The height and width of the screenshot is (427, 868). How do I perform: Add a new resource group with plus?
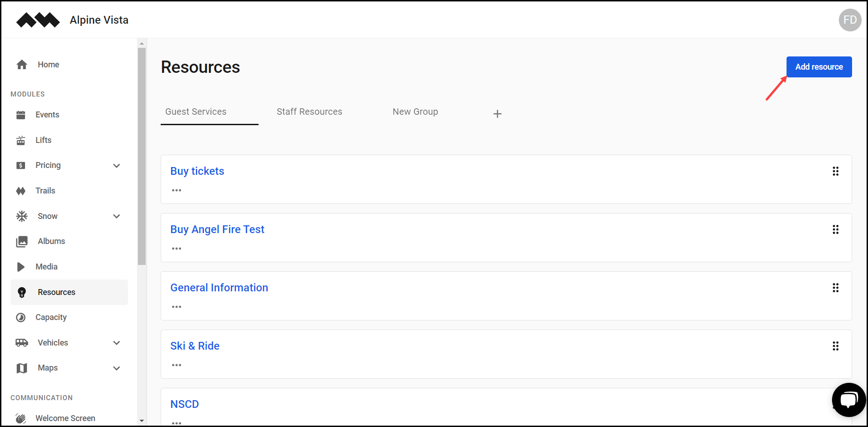[497, 114]
